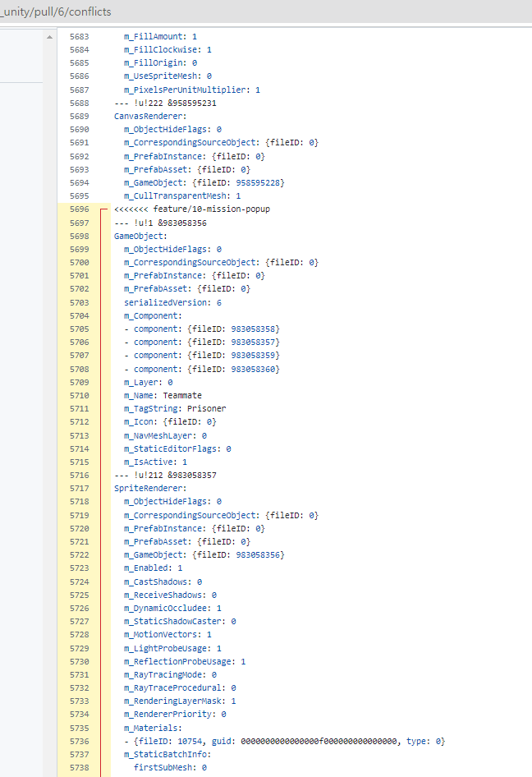The width and height of the screenshot is (532, 777).
Task: Click the line --- !u!1 &983058356
Action: 160,223
